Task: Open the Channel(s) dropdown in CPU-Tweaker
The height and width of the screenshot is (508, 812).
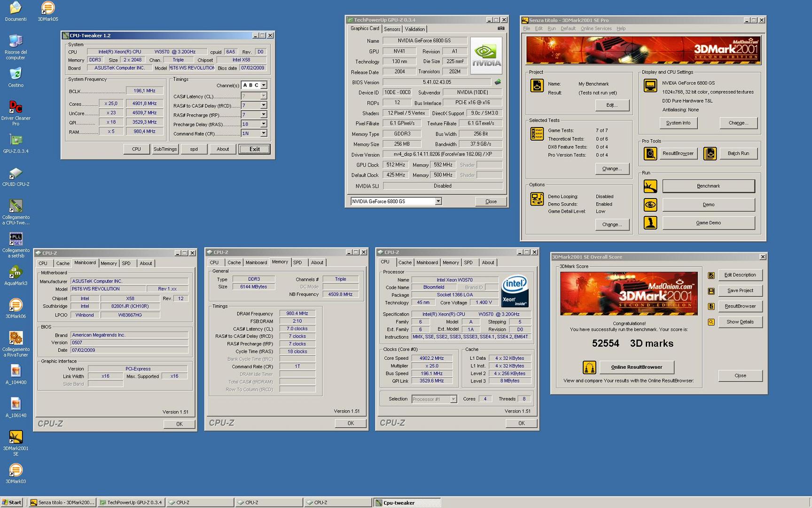Action: click(264, 85)
